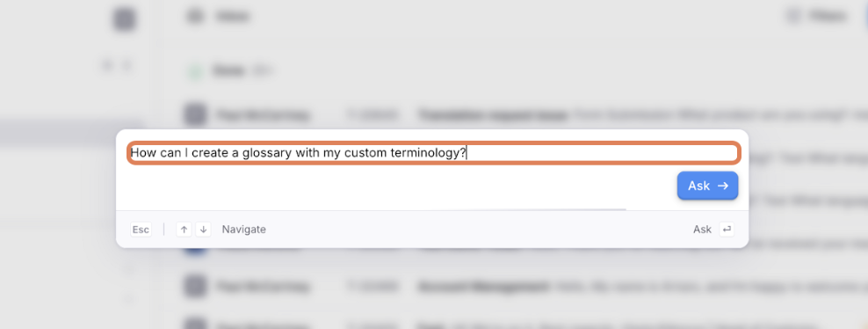Screen dimensions: 868x329
Task: Click the avatar on the Account Management row
Action: 194,287
